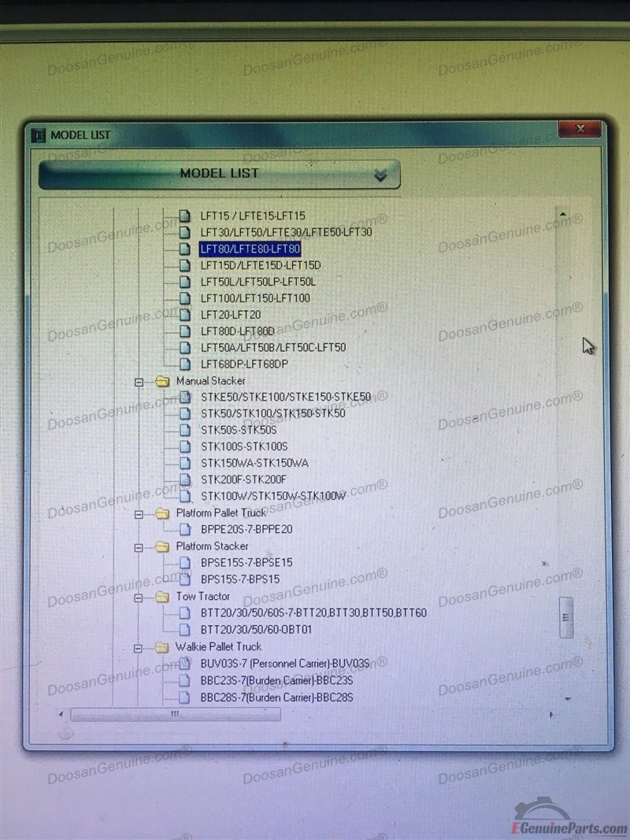Click the Tow Tractor folder icon
630x840 pixels.
point(162,597)
